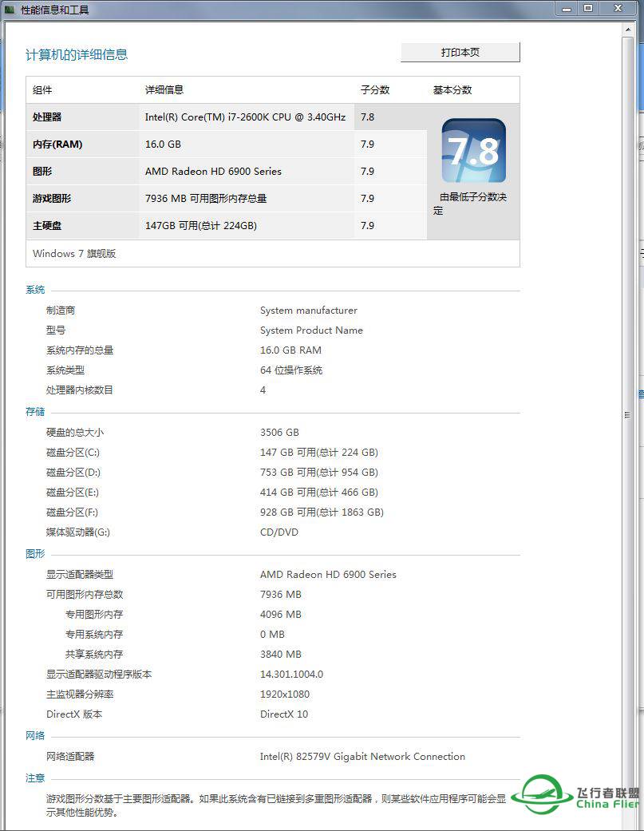The height and width of the screenshot is (831, 644).
Task: Click the 图形 section heading
Action: pyautogui.click(x=35, y=554)
